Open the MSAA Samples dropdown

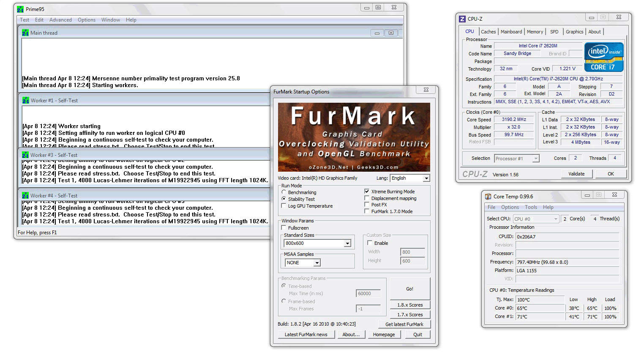tap(317, 263)
